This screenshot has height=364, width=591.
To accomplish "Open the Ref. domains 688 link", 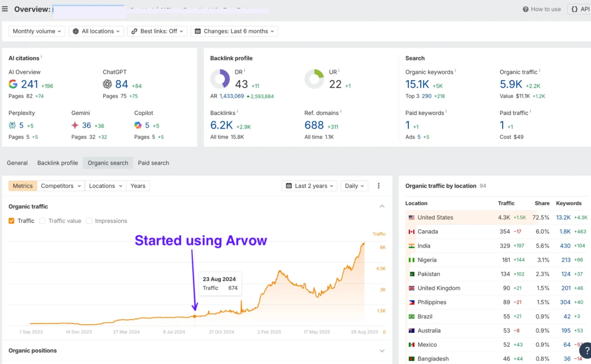I will point(314,125).
